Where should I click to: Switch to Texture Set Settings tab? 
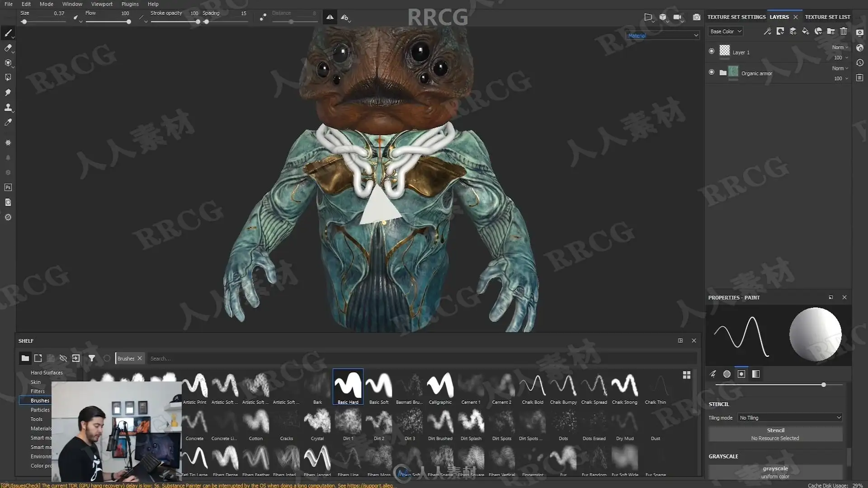coord(736,17)
